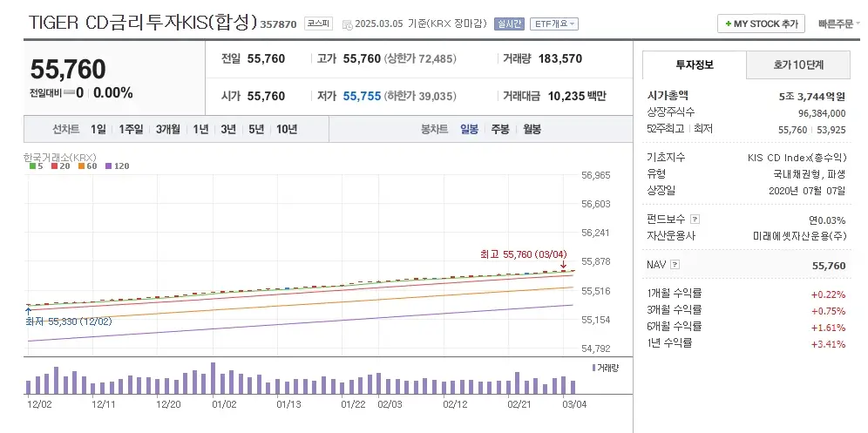This screenshot has width=868, height=433.
Task: Click the calendar icon beside the 2025.03.05 date
Action: tap(347, 24)
